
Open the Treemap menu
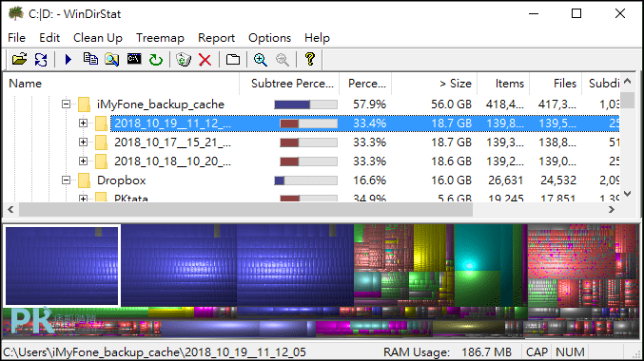pos(160,38)
